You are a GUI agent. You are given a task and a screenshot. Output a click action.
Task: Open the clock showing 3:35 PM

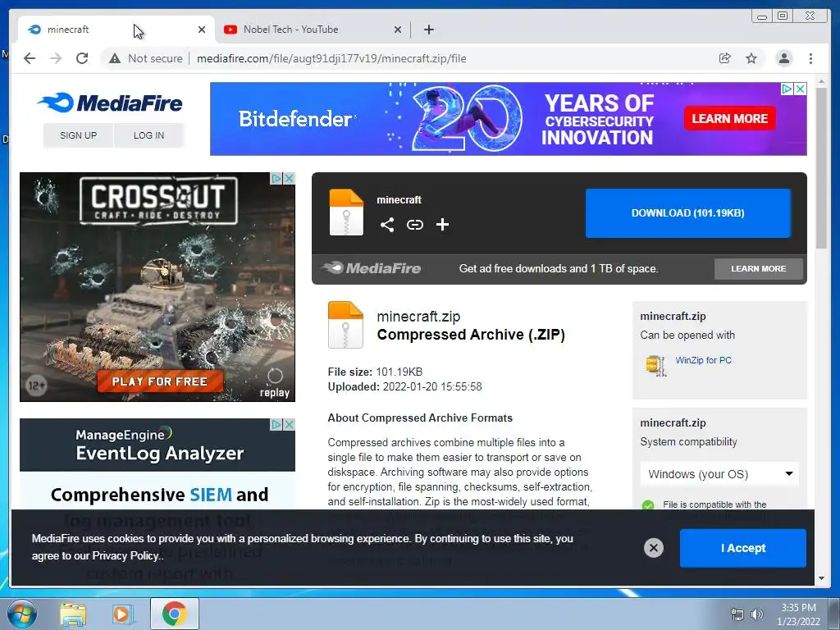(x=798, y=614)
